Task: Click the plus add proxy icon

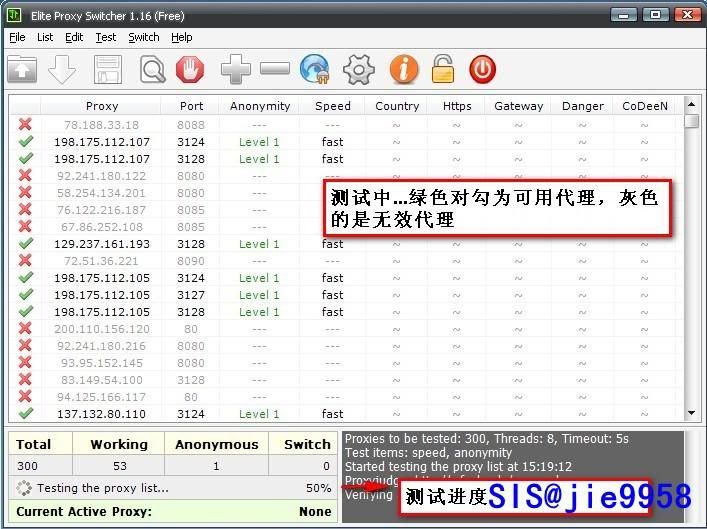Action: 235,69
